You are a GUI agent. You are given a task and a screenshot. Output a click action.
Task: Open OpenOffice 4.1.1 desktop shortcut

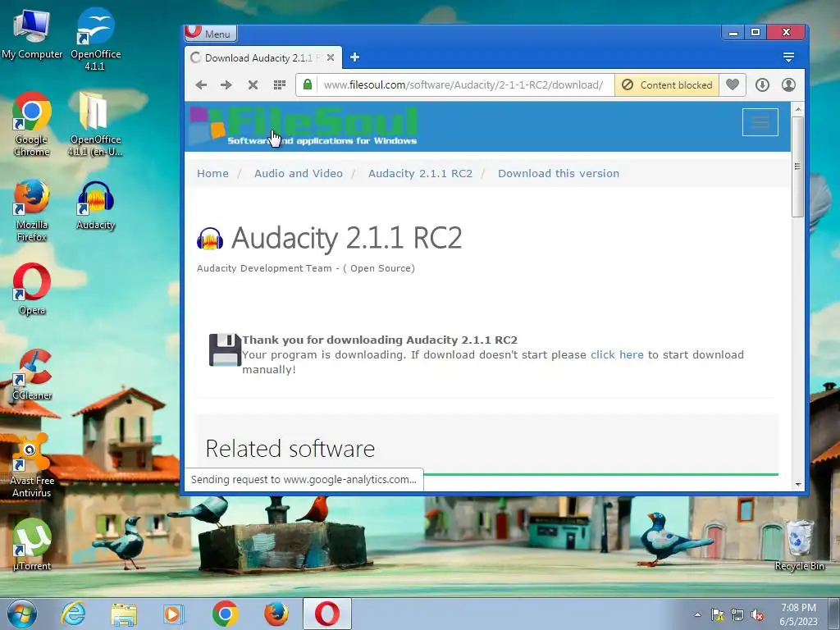pos(95,39)
